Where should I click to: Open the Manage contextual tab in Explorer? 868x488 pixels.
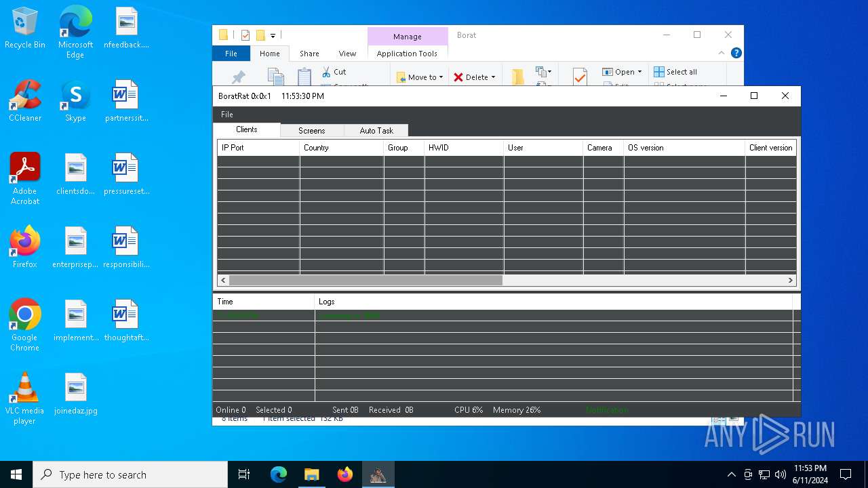408,37
